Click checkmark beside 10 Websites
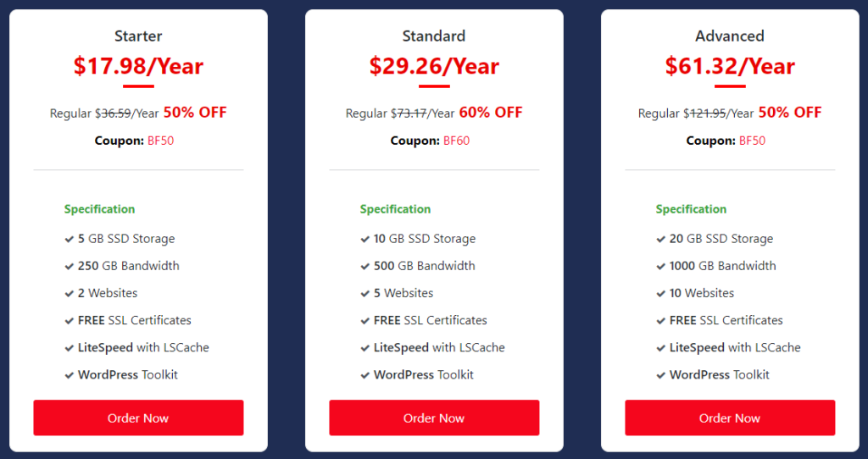Screen dimensions: 868x459 660,294
